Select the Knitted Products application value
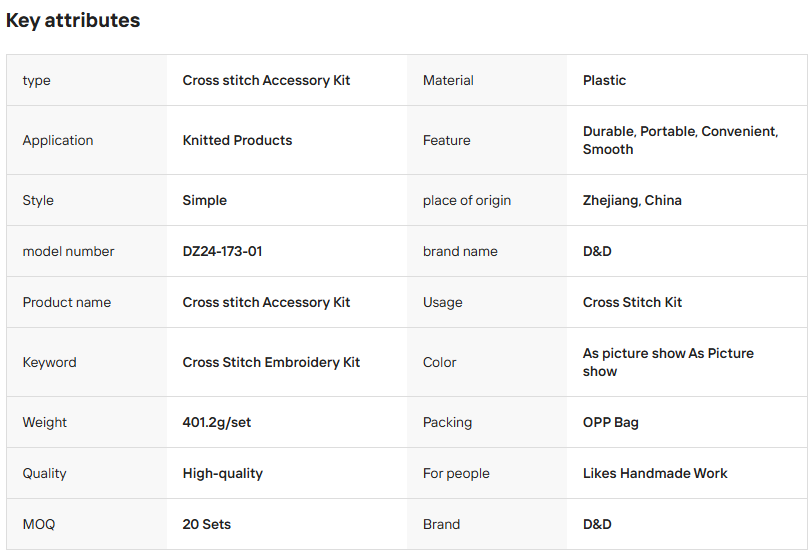The height and width of the screenshot is (553, 811). click(x=237, y=140)
